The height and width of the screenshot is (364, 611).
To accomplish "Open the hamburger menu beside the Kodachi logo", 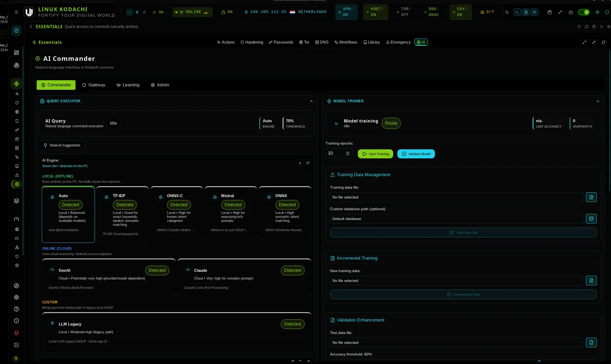I will [16, 12].
